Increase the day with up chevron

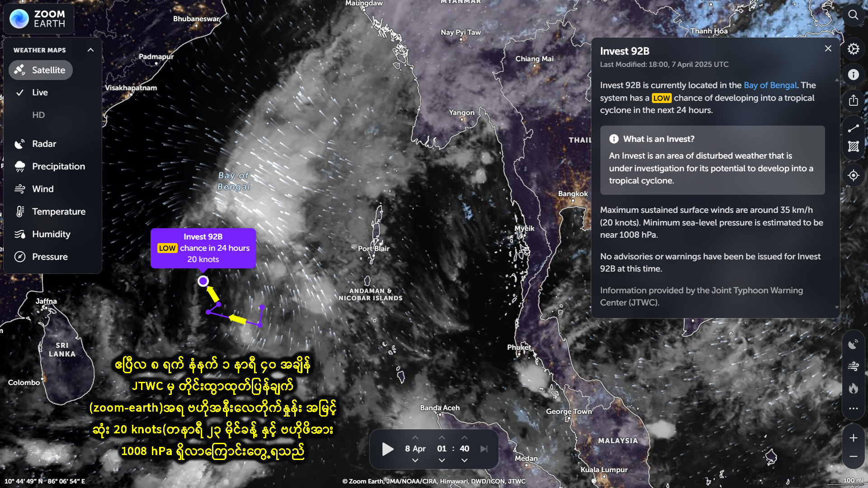[x=415, y=437]
